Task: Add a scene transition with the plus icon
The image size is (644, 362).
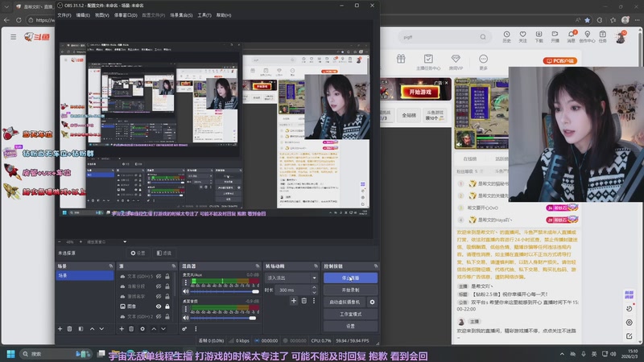Action: 294,301
